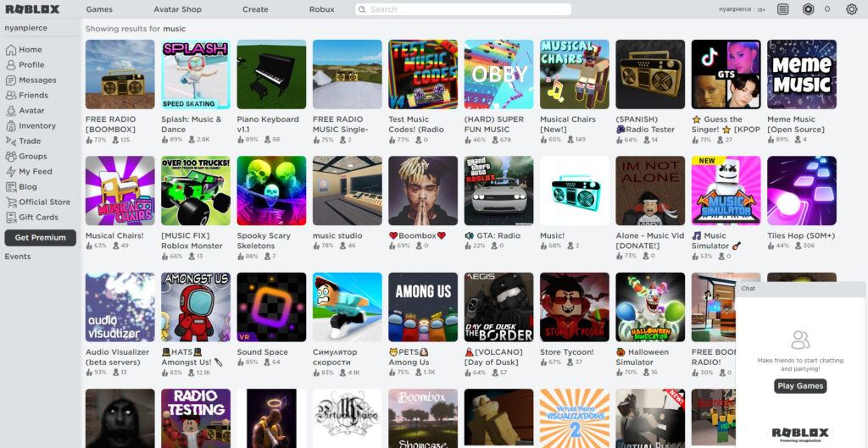Open the Test Music Codes thumbnail
The height and width of the screenshot is (448, 868).
click(423, 75)
